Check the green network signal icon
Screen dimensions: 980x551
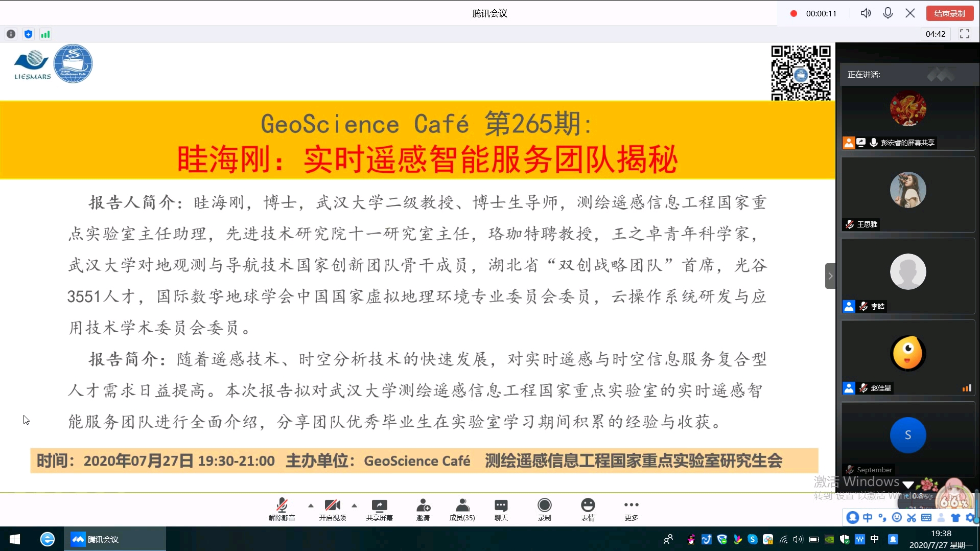point(45,34)
